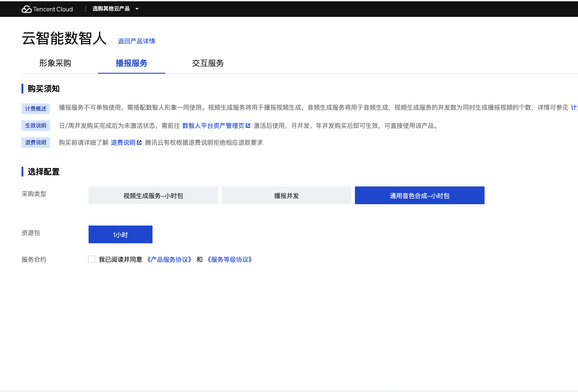Click the 返回产品详情 link
Screen dimensions: 578x392
tap(136, 41)
